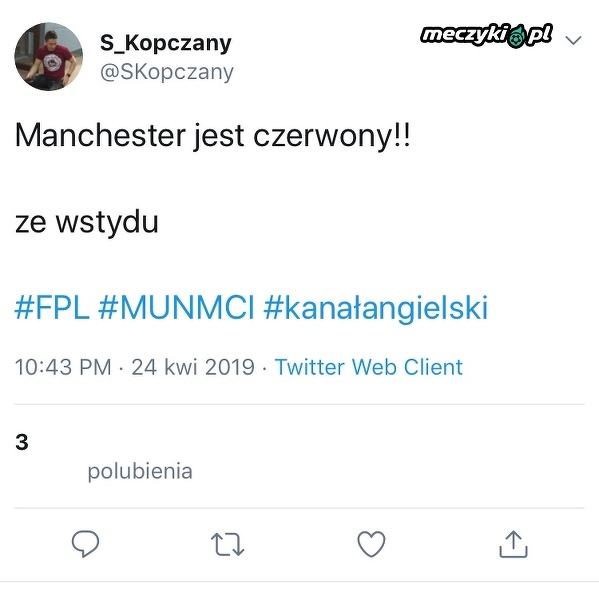599x596 pixels.
Task: Click the meczyki.pl logo
Action: (486, 36)
